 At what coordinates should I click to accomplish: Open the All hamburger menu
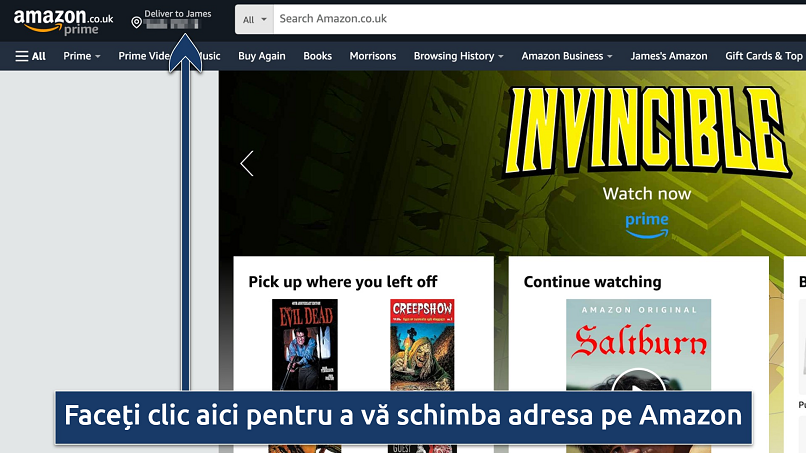31,56
